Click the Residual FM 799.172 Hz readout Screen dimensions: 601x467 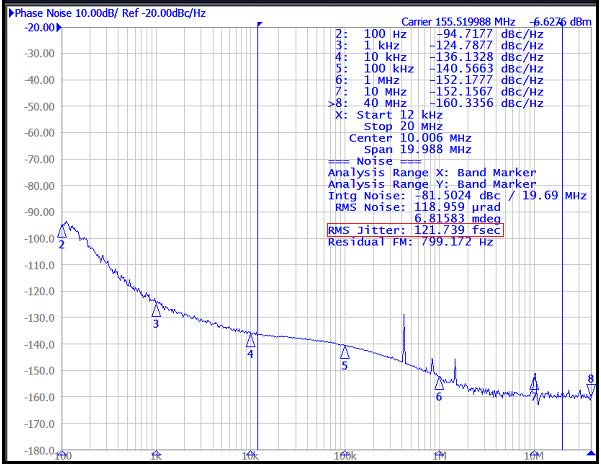click(x=410, y=242)
